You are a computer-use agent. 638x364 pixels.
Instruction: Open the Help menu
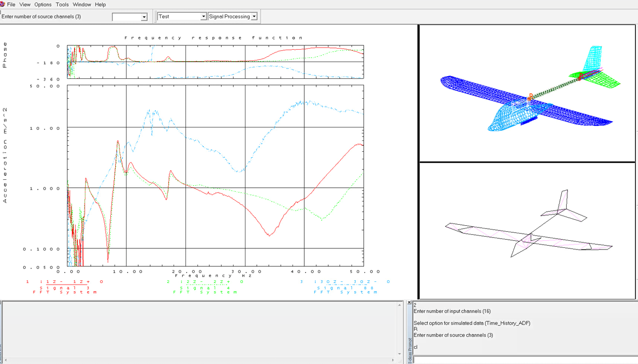(101, 4)
